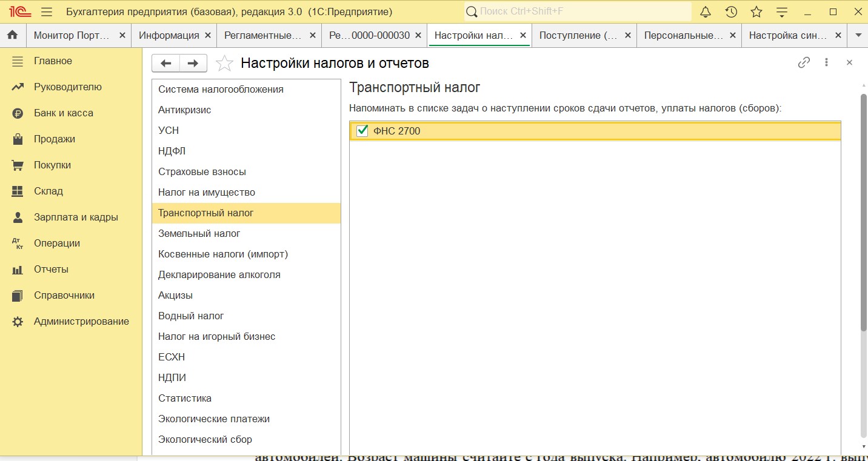
Task: Select Страховые взносы in settings list
Action: (x=246, y=171)
